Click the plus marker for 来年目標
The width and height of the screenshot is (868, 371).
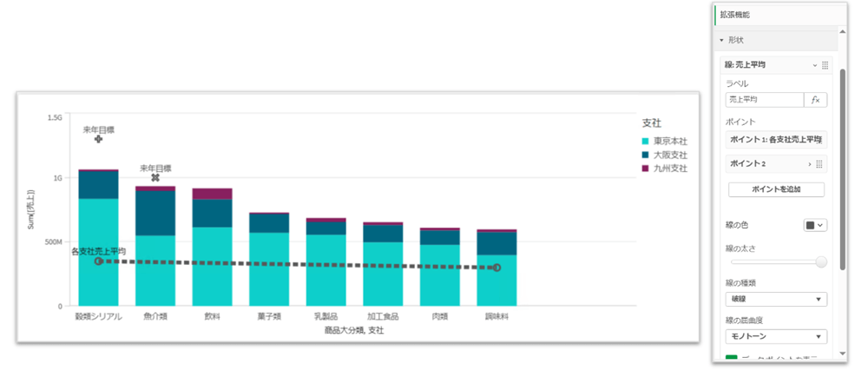click(99, 139)
